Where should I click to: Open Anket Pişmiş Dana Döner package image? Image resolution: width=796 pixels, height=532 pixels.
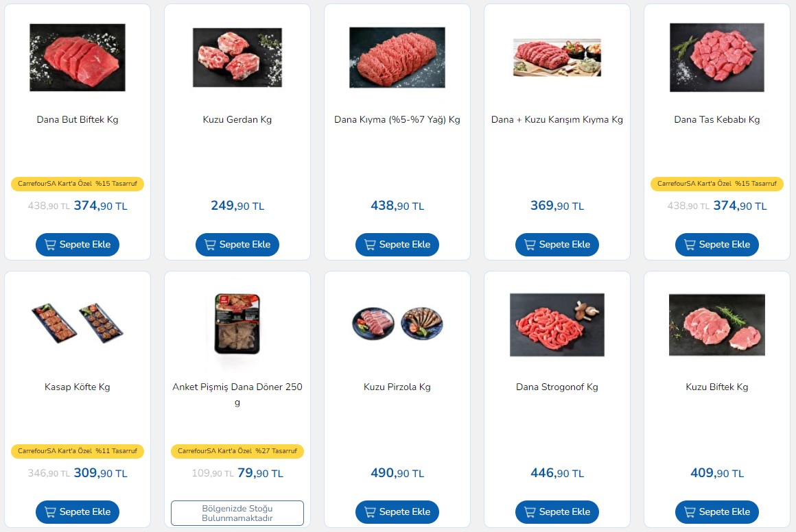[237, 324]
